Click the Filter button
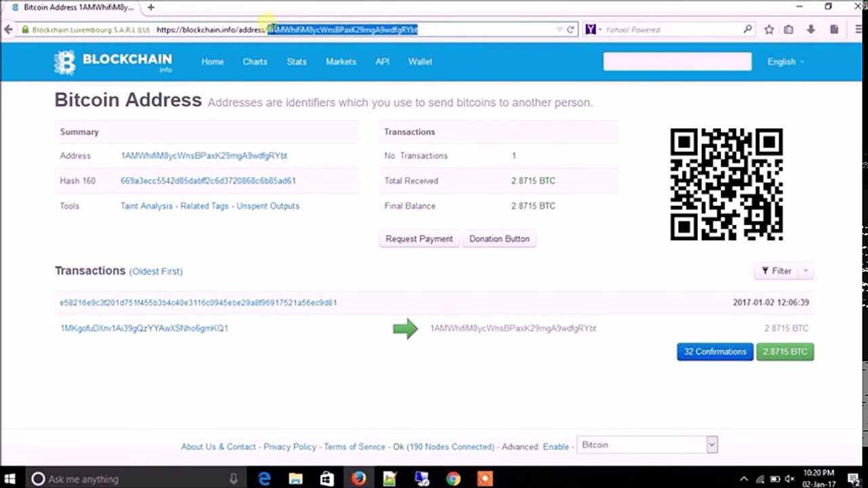 (x=777, y=271)
